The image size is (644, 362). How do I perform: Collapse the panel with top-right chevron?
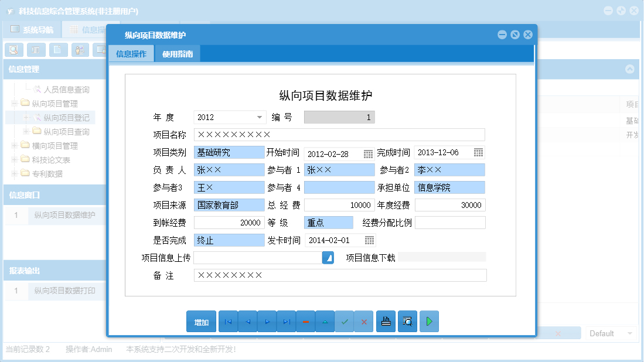(629, 69)
